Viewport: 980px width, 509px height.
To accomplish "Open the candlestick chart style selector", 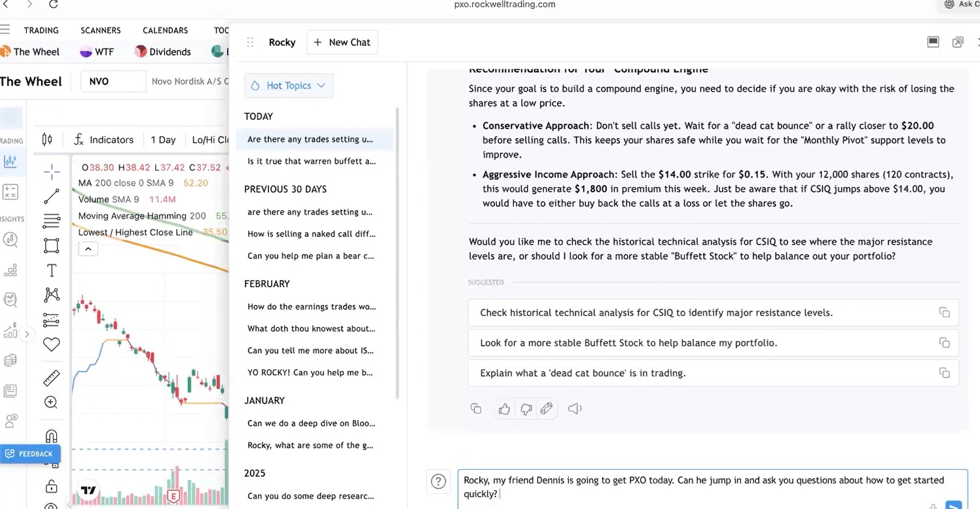I will 47,139.
